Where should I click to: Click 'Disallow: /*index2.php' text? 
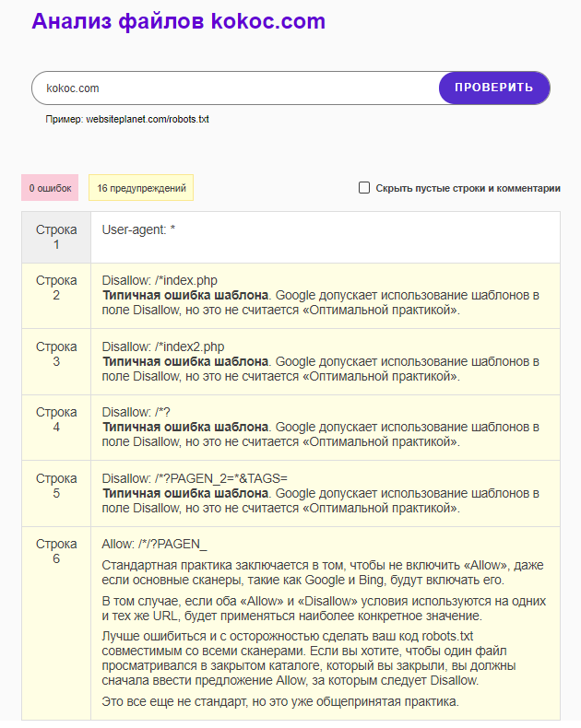tap(163, 346)
